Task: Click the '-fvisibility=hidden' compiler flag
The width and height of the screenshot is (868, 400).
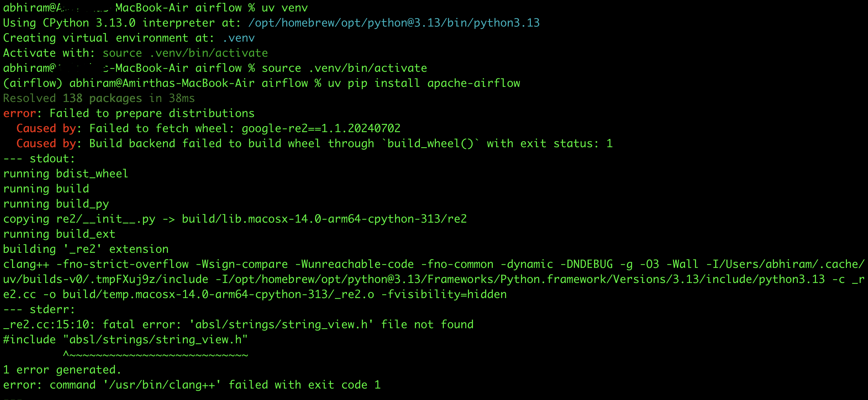Action: (x=444, y=294)
